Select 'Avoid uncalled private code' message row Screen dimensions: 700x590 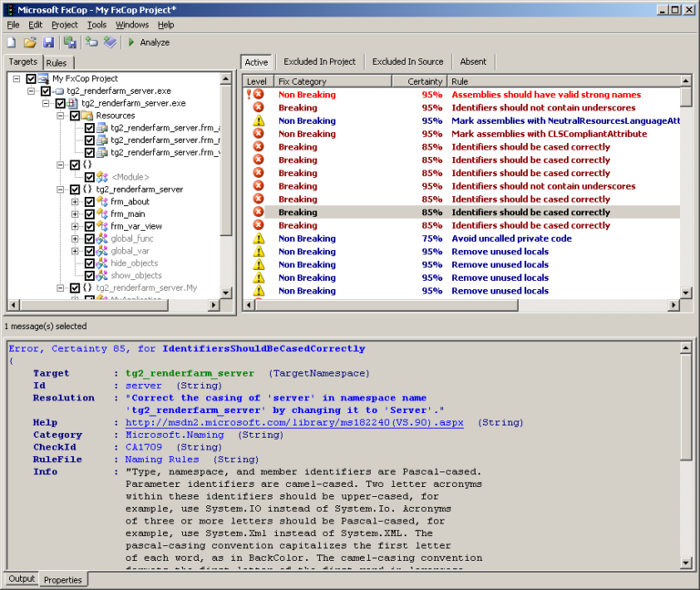click(x=462, y=239)
